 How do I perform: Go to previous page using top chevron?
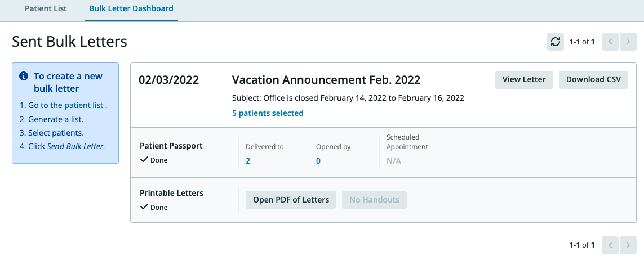point(610,42)
